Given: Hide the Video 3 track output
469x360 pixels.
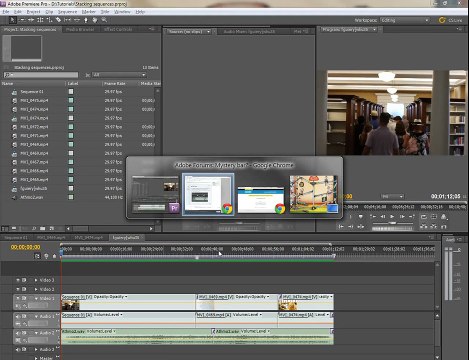Looking at the screenshot, I should click(18, 280).
